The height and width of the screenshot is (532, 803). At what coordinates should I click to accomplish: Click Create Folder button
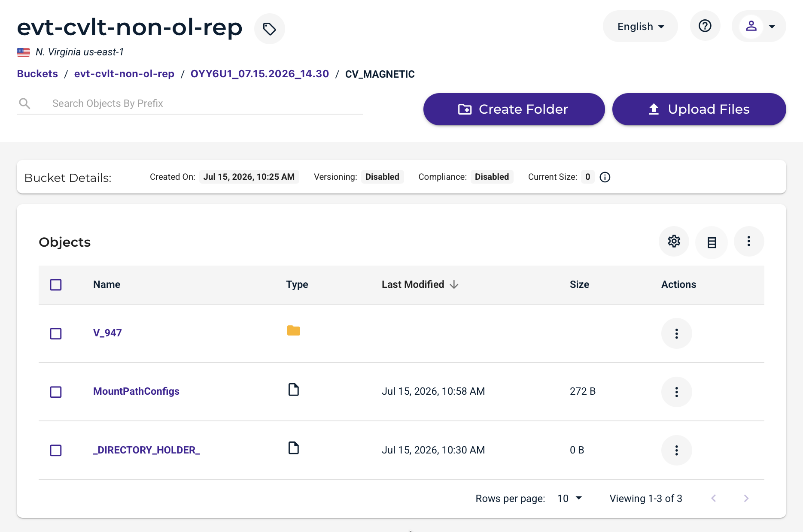click(514, 109)
